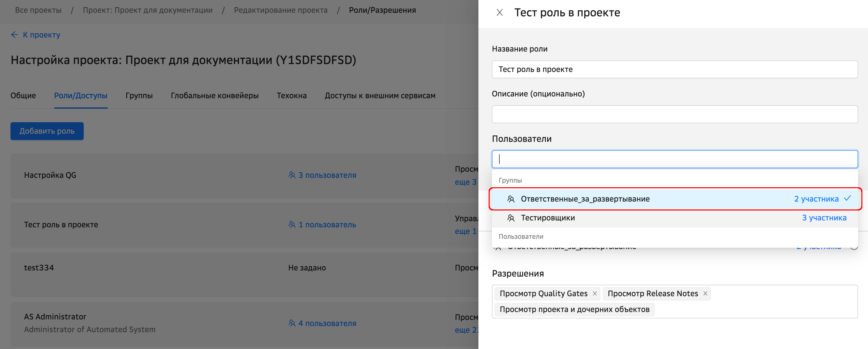Click the back arrow to project
The width and height of the screenshot is (868, 349).
14,35
